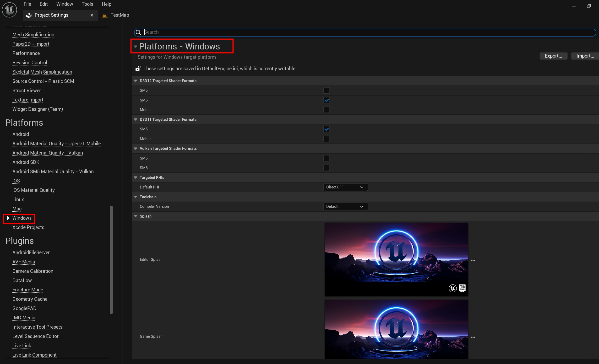Open Revision Control settings
The width and height of the screenshot is (599, 364).
tap(30, 63)
